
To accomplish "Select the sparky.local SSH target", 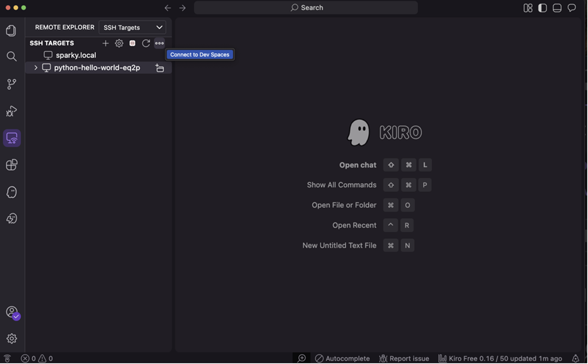I will click(x=76, y=55).
